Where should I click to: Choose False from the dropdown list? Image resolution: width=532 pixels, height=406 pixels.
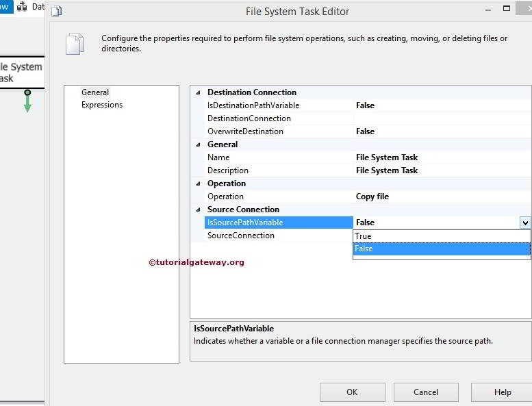442,249
